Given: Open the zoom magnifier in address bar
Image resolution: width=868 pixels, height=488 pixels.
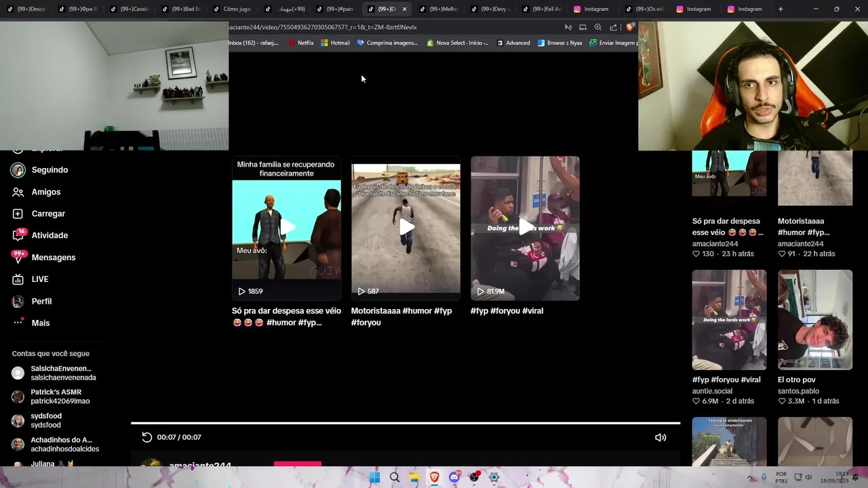Looking at the screenshot, I should (598, 27).
